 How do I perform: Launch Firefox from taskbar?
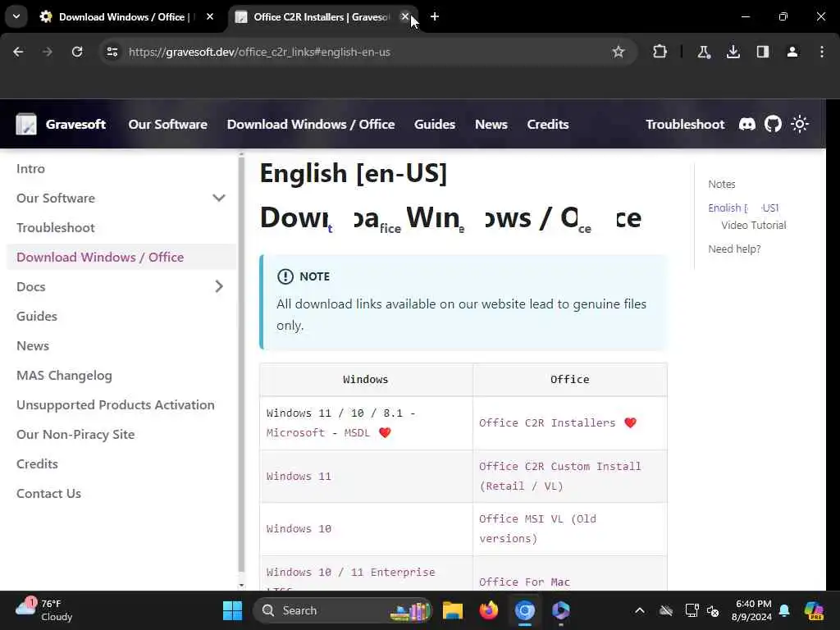point(489,610)
